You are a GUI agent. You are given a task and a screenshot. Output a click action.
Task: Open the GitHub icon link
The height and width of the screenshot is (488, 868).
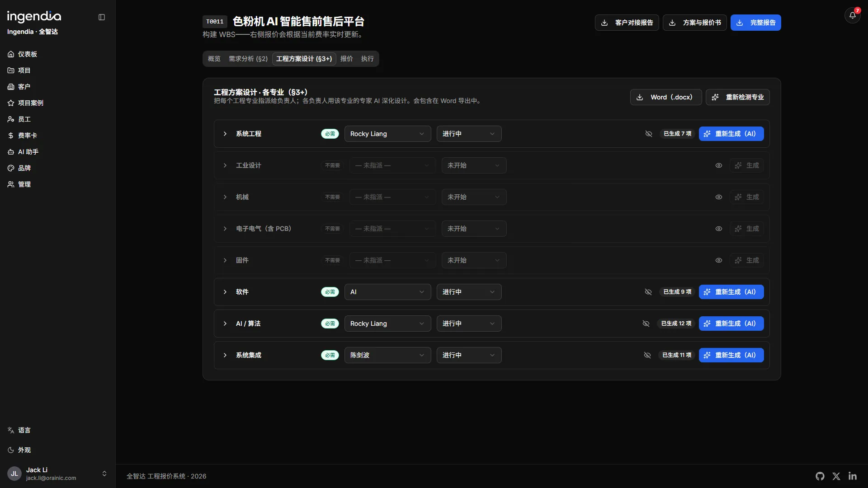[x=820, y=476]
